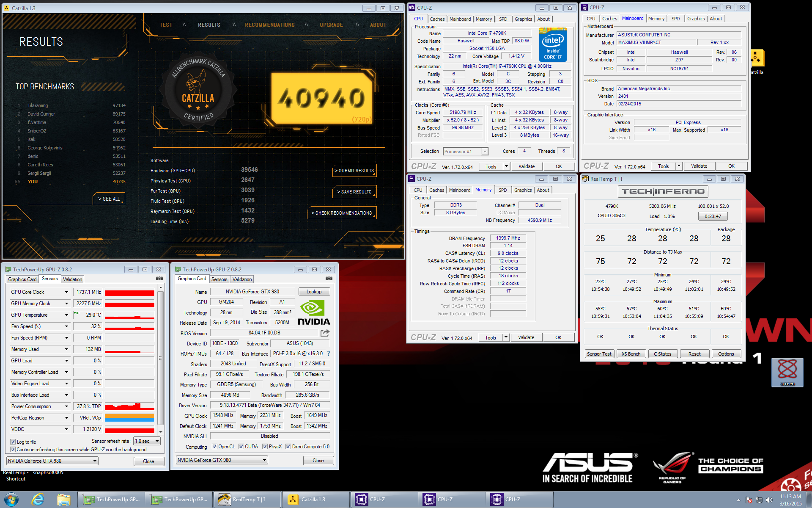The width and height of the screenshot is (812, 508).
Task: Open the Power Consumption sensor dropdown
Action: coord(66,406)
